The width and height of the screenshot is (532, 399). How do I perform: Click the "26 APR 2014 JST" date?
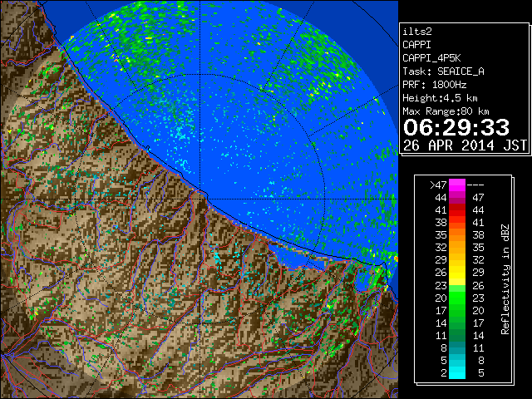465,145
